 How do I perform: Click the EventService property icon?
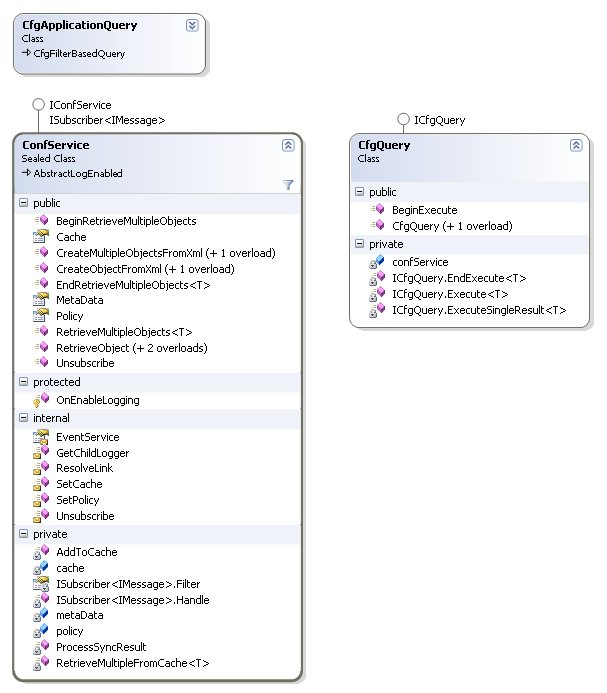point(41,437)
